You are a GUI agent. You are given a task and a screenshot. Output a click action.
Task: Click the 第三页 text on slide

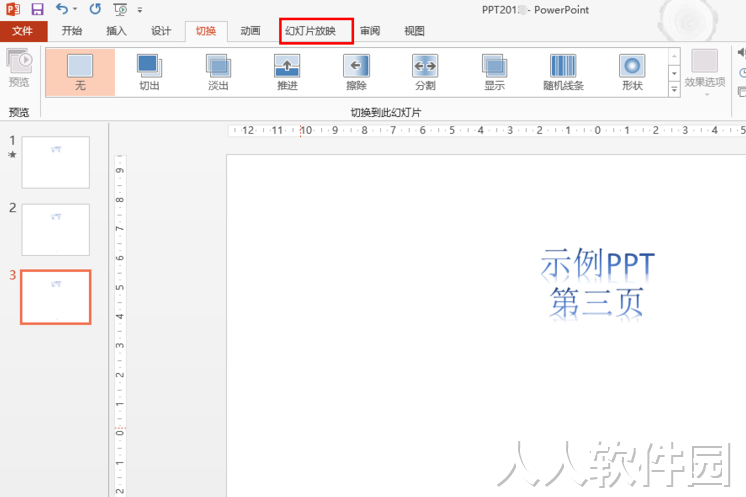point(597,302)
